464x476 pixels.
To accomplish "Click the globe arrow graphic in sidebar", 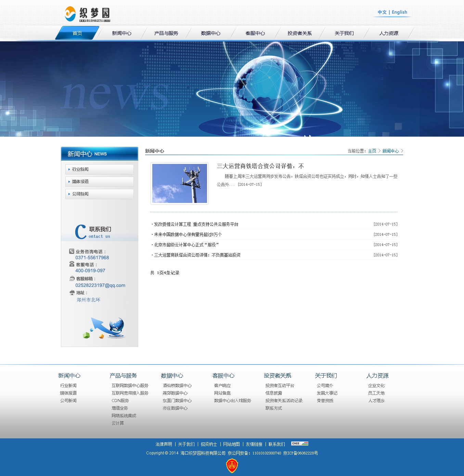I will pyautogui.click(x=104, y=328).
